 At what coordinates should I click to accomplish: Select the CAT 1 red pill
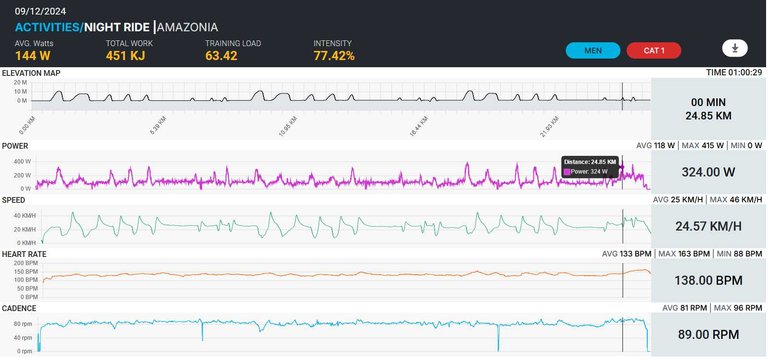click(653, 50)
